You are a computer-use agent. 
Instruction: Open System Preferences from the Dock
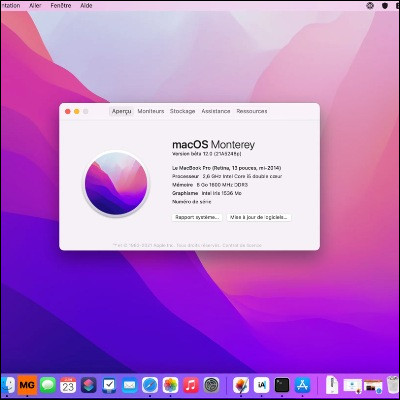click(x=211, y=385)
